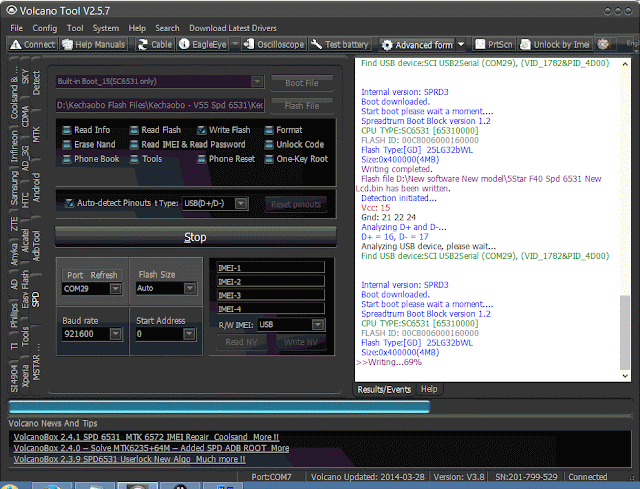Expand the Advanced form dropdown arrow
Image resolution: width=640 pixels, height=489 pixels.
(461, 44)
